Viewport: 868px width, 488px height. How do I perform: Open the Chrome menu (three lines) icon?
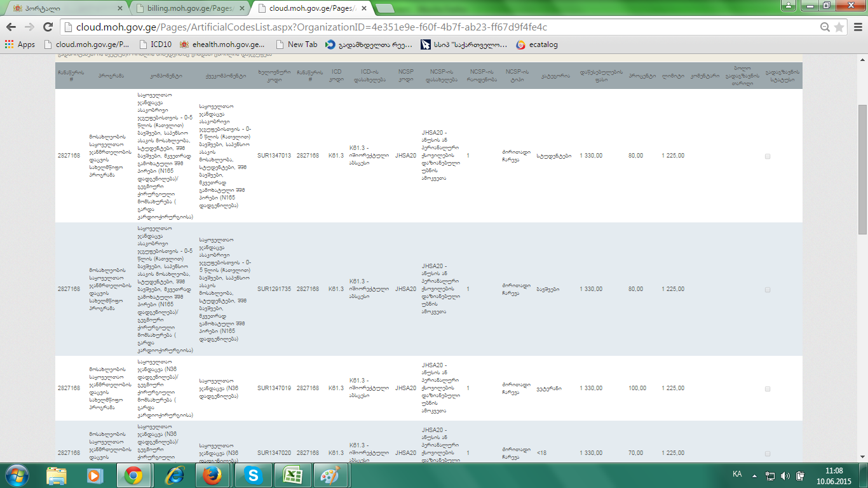point(856,27)
